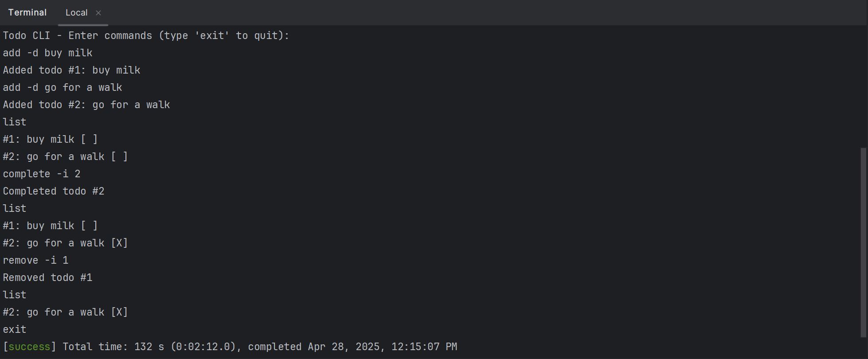Screen dimensions: 868x359
Task: Select the exit command text
Action: [14, 329]
